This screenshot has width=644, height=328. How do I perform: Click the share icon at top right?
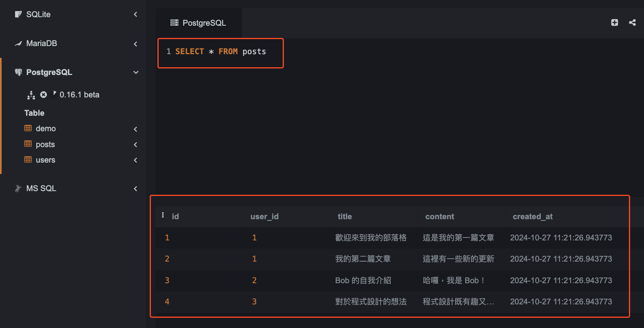click(x=632, y=22)
